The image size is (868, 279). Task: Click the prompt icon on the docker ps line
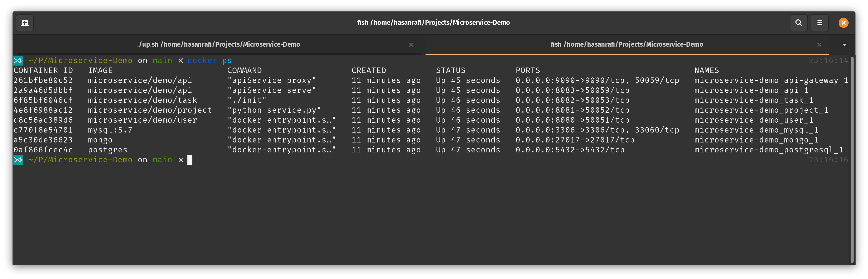tap(18, 61)
